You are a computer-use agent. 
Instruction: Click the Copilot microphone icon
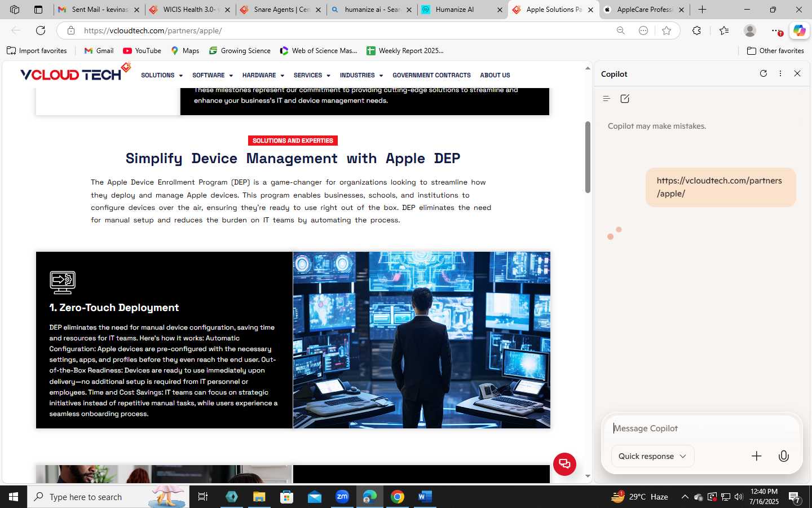pos(784,456)
